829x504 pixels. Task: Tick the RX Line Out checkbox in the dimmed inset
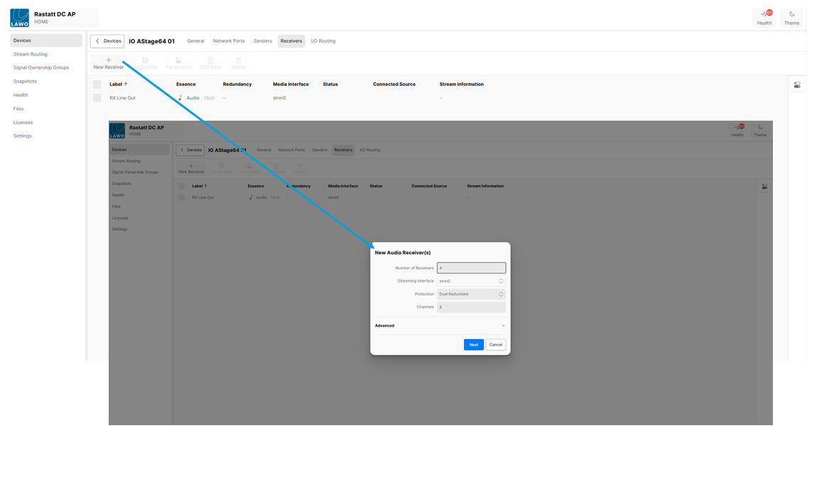(x=182, y=197)
